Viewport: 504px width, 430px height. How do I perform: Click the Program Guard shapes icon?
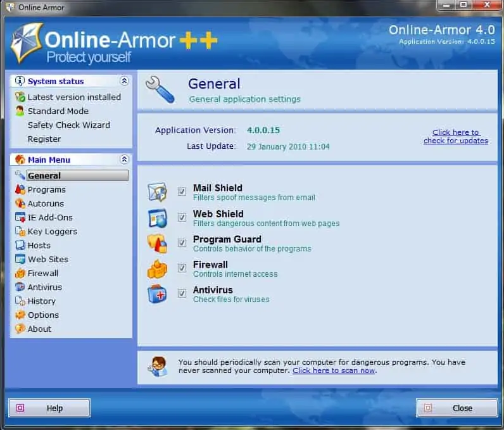(x=157, y=243)
